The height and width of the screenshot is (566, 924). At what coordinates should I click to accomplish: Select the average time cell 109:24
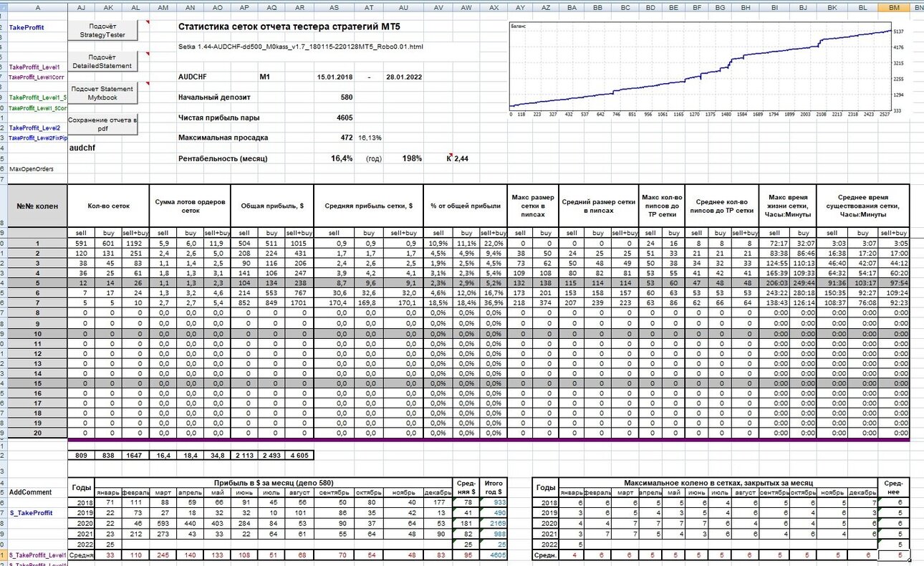pos(895,293)
